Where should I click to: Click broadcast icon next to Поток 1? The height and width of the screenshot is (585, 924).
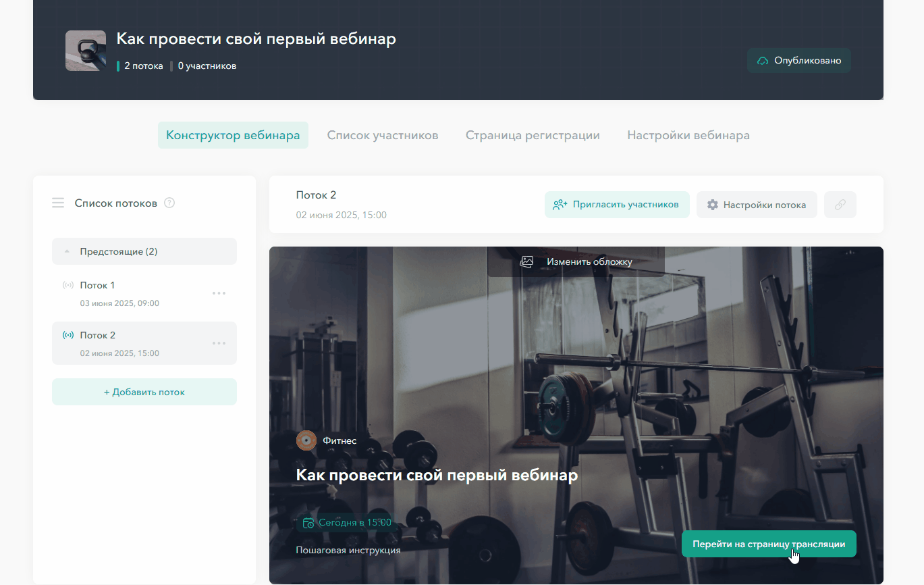[x=68, y=285]
